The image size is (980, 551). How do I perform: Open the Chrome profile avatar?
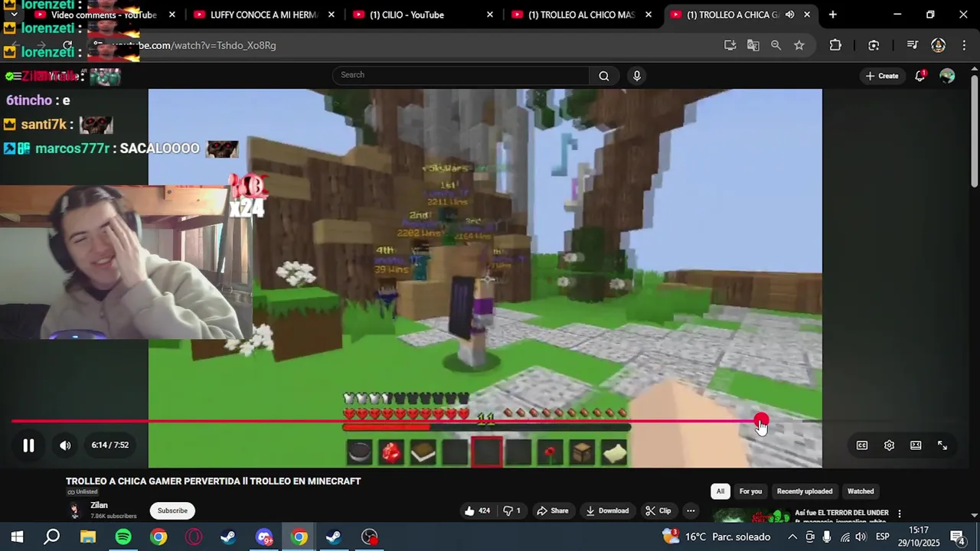pyautogui.click(x=938, y=45)
